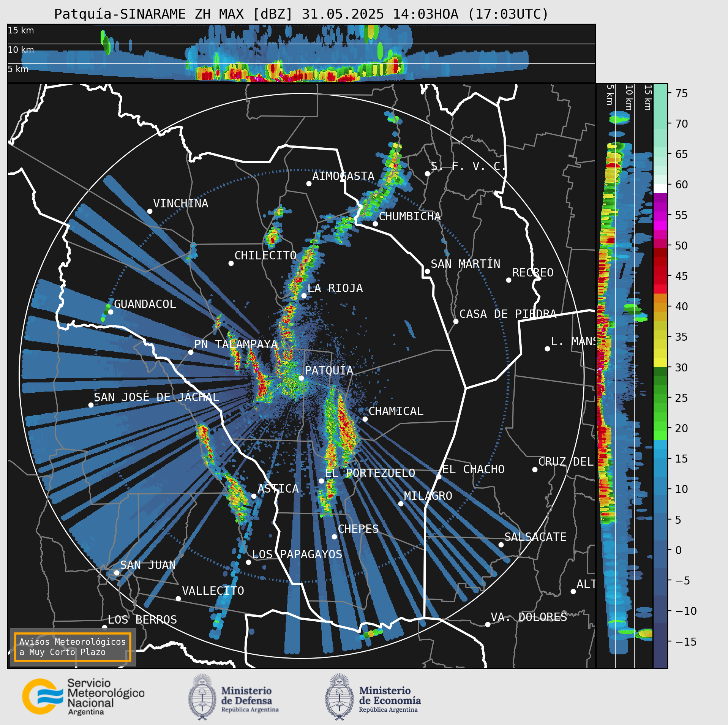
Task: Click the SALSACATE city marker dot
Action: point(501,545)
